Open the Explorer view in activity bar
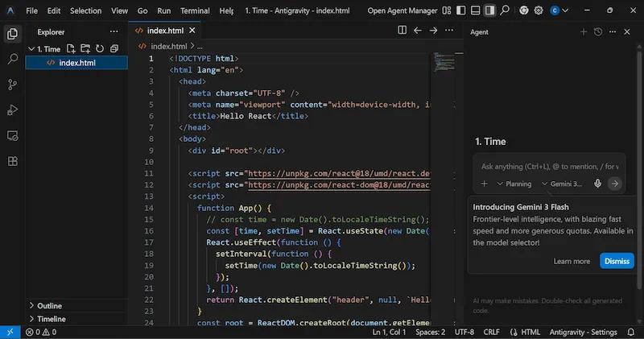 (12, 34)
